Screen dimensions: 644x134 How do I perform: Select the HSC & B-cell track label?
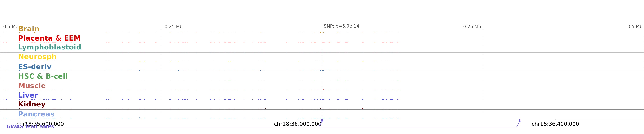43,76
